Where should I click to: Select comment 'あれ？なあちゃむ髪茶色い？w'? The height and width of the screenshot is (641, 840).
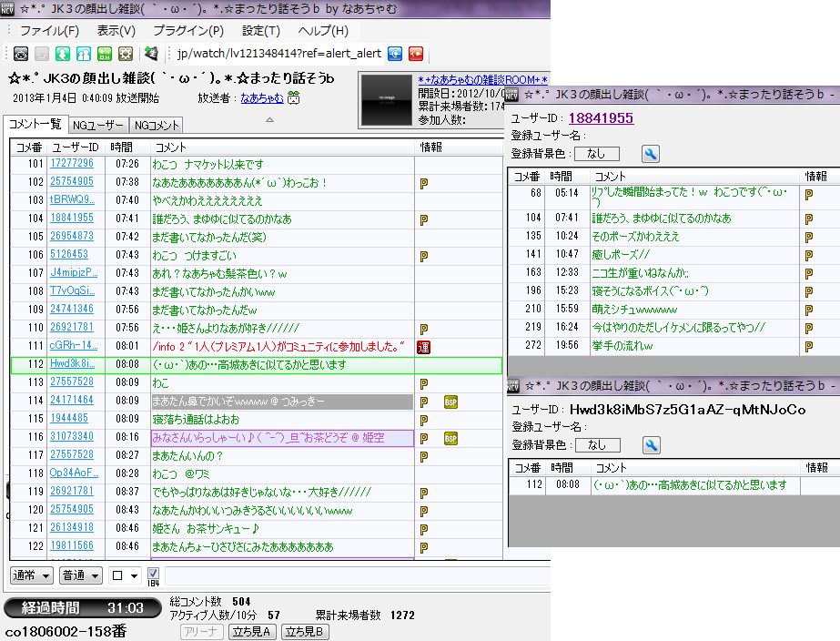click(x=219, y=274)
